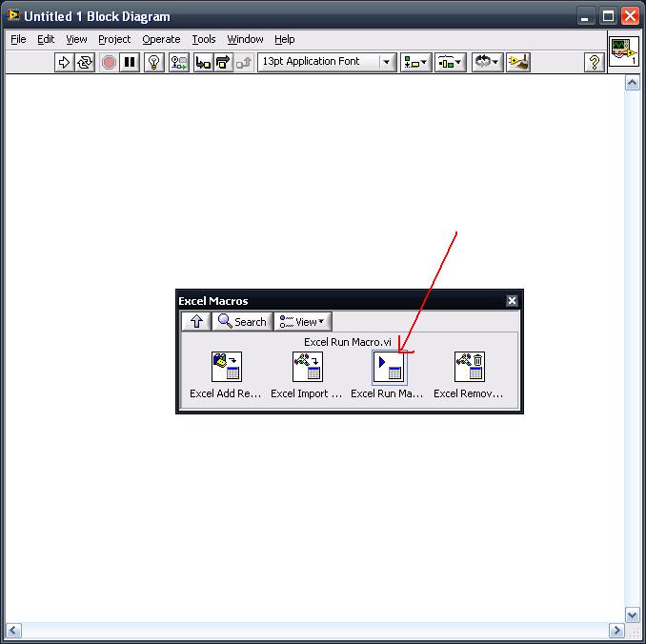
Task: Click the 'Excel Remov...' label
Action: click(x=469, y=393)
